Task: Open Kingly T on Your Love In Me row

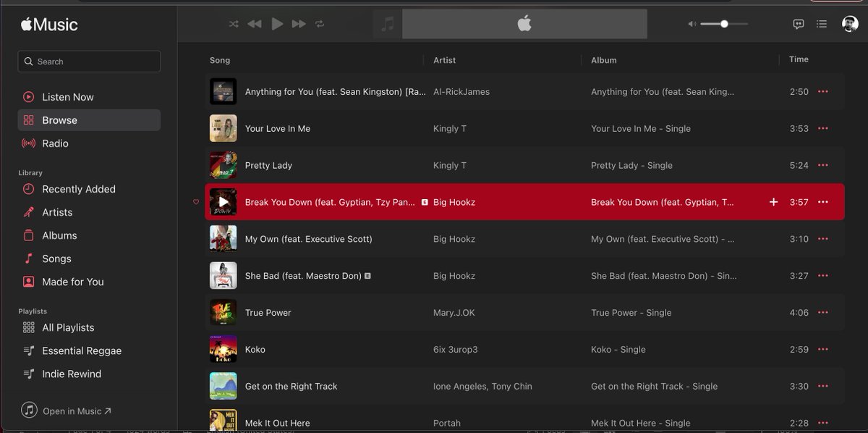Action: click(x=450, y=129)
